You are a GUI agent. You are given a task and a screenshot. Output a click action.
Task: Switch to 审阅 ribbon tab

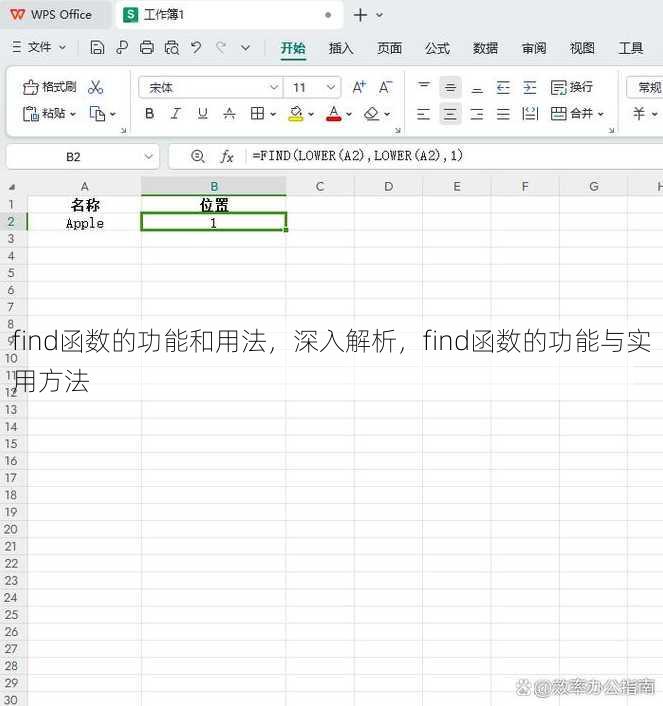point(534,48)
